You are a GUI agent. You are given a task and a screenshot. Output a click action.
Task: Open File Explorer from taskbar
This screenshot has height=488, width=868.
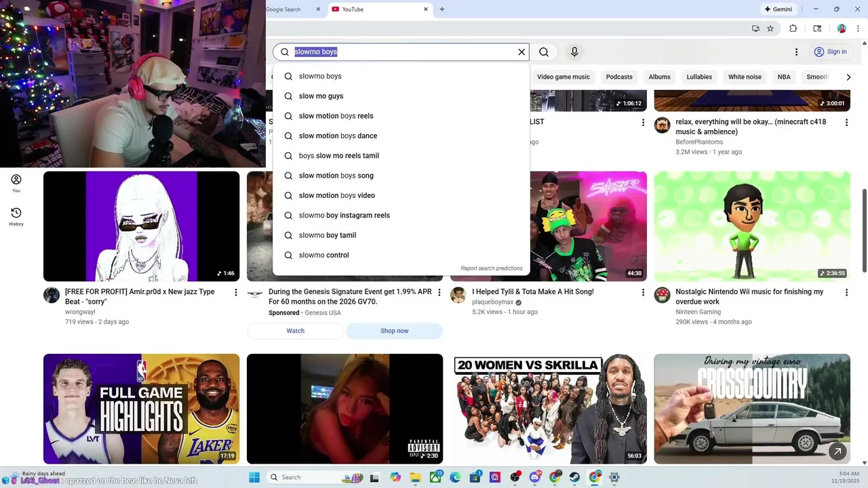pyautogui.click(x=415, y=478)
